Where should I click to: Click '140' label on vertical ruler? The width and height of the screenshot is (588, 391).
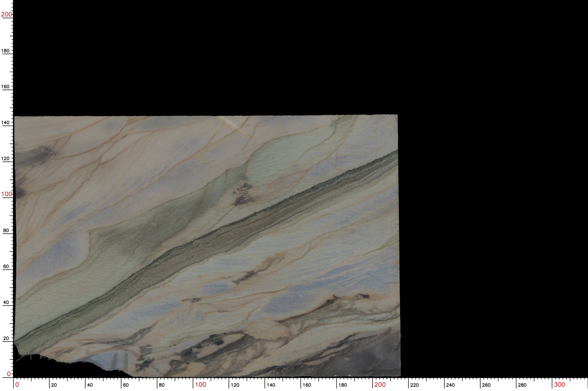pyautogui.click(x=5, y=122)
